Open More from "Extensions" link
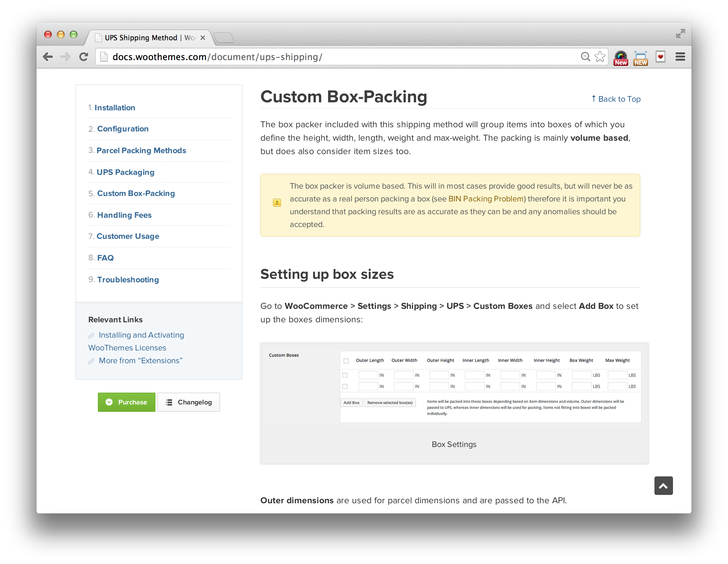 [141, 361]
